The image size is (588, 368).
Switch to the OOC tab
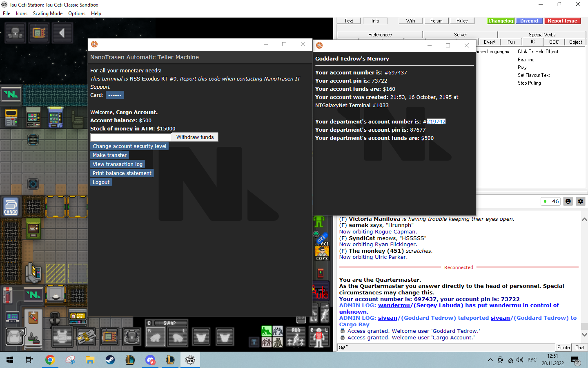coord(554,42)
